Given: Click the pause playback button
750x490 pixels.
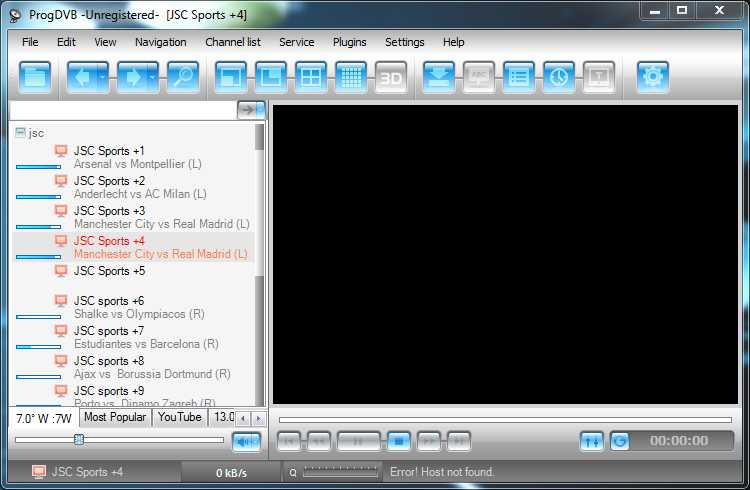Looking at the screenshot, I should point(359,441).
